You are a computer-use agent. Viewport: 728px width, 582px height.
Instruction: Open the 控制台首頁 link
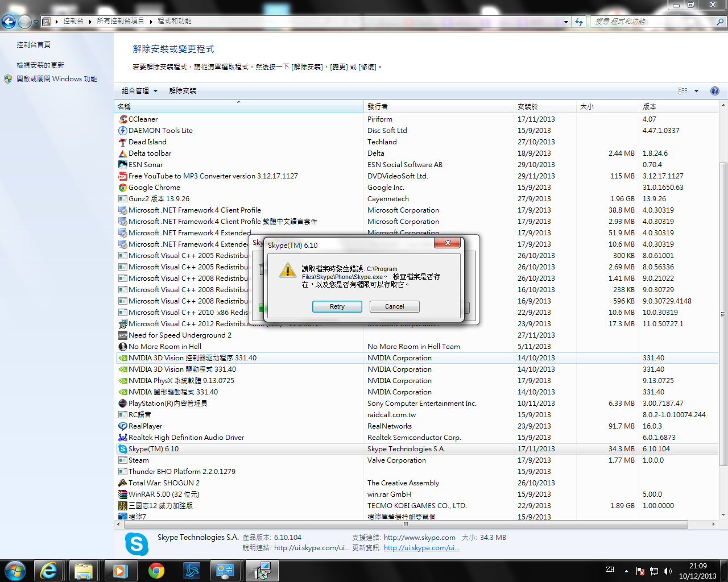pos(34,45)
